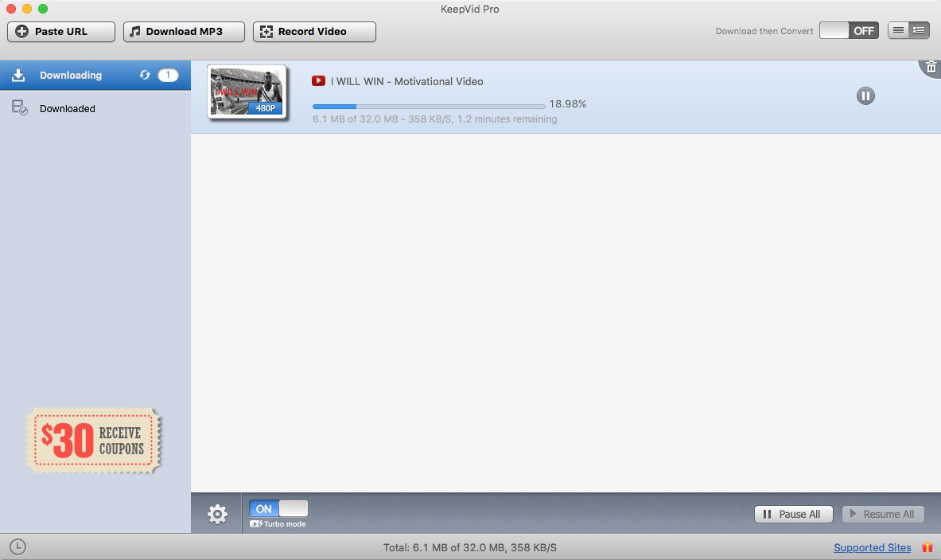Viewport: 941px width, 560px height.
Task: Open settings with the gear icon
Action: [217, 514]
